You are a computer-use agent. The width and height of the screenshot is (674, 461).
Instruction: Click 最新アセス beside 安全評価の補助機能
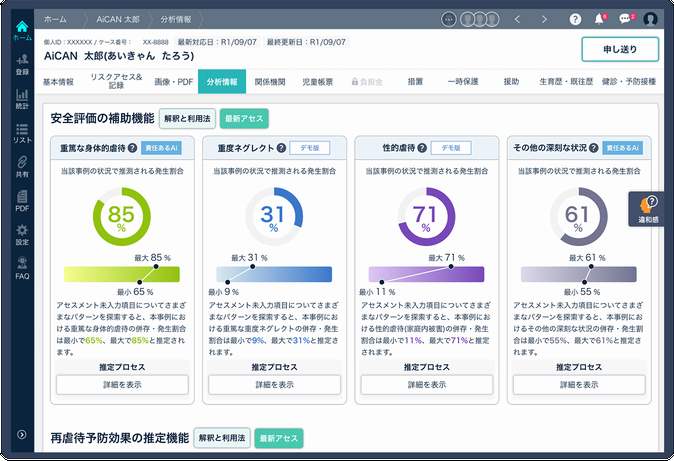point(244,119)
